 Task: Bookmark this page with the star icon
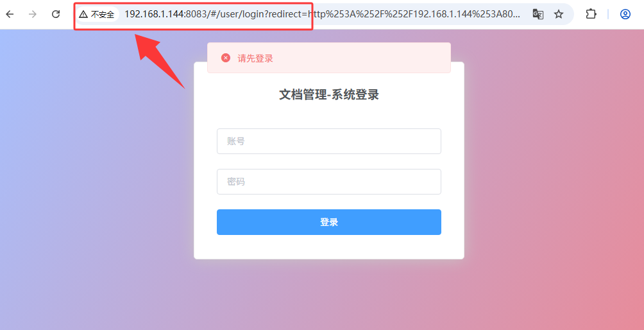[559, 14]
